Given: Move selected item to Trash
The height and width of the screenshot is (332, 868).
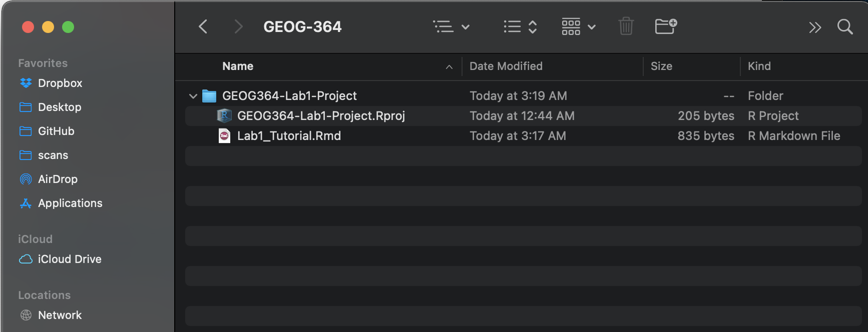Looking at the screenshot, I should pos(626,26).
